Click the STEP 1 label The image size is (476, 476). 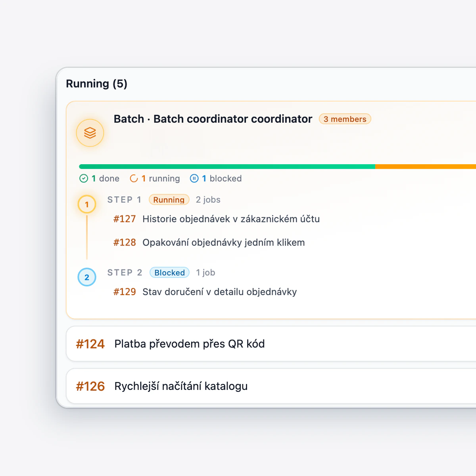[125, 200]
